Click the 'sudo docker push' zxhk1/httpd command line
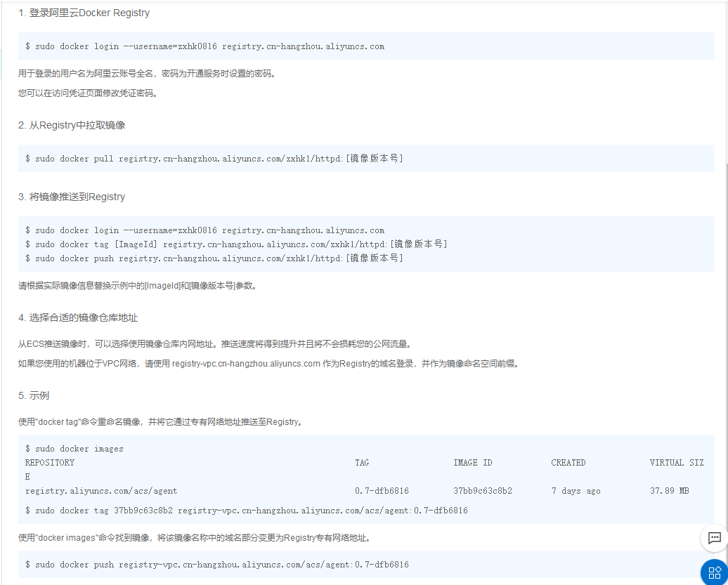This screenshot has height=585, width=728. (x=214, y=258)
